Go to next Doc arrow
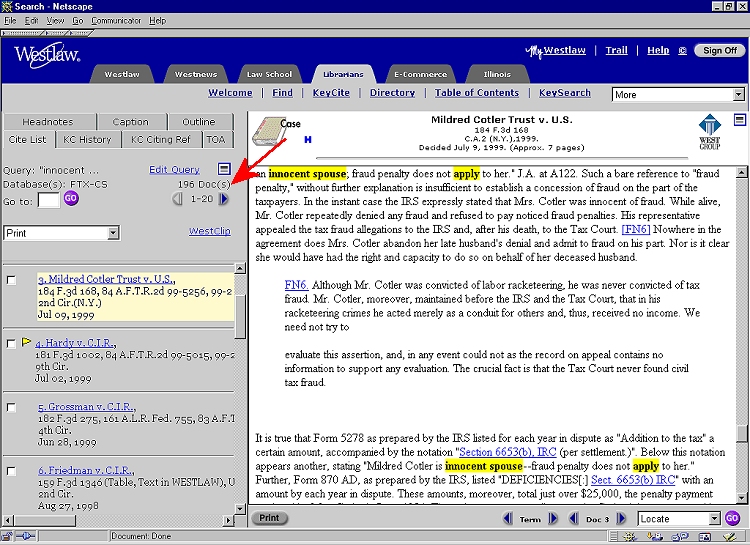 (x=621, y=518)
